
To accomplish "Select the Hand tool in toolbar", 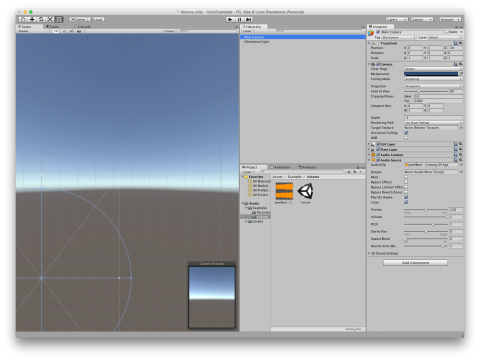I will click(x=23, y=19).
